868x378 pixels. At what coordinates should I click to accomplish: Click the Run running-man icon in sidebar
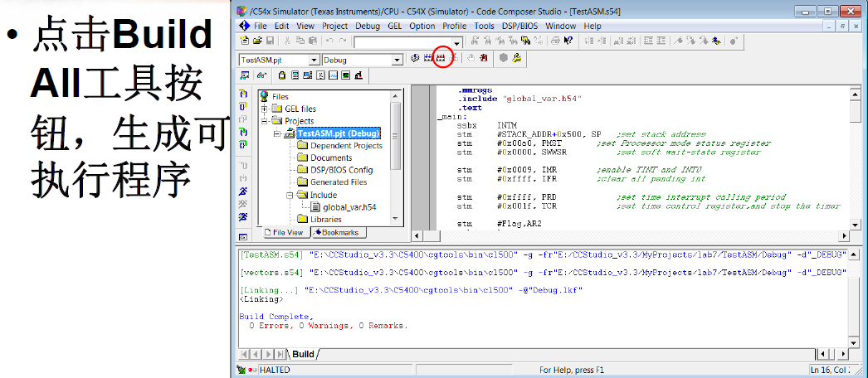(243, 191)
